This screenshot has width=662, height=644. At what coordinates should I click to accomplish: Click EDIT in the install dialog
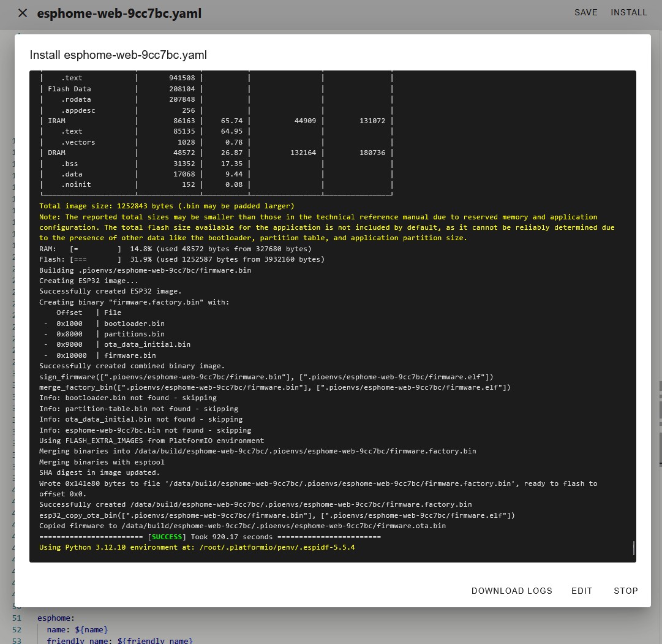point(582,591)
